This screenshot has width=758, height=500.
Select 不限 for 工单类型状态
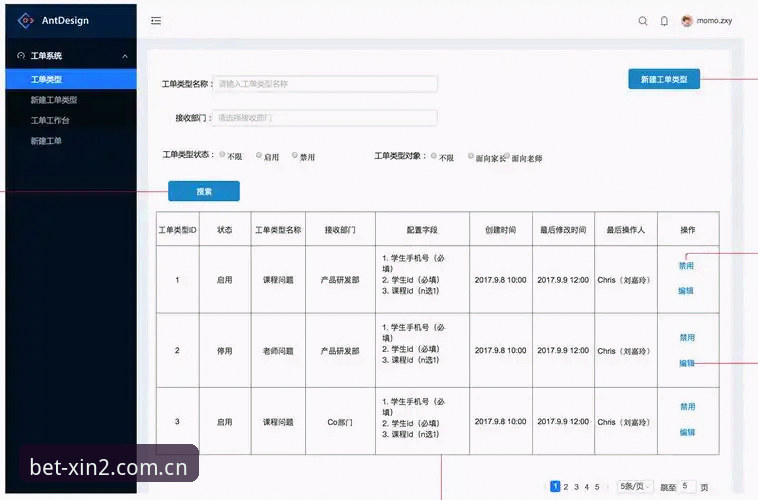222,155
